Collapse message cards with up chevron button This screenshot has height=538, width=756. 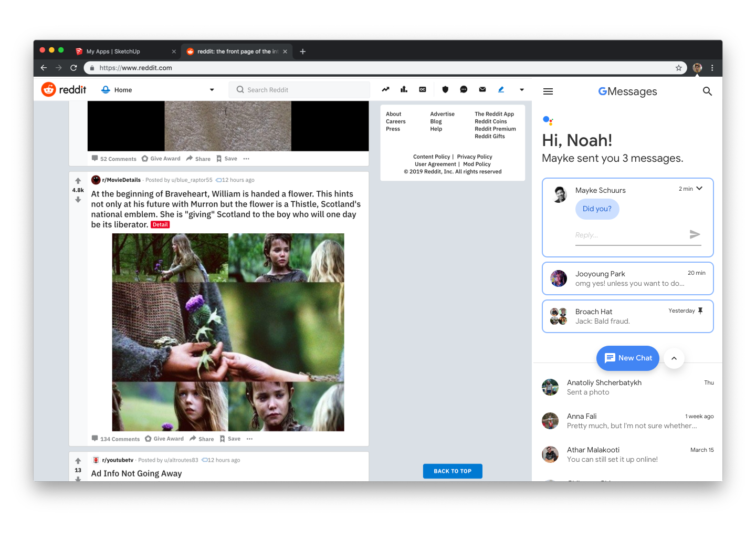pyautogui.click(x=674, y=358)
